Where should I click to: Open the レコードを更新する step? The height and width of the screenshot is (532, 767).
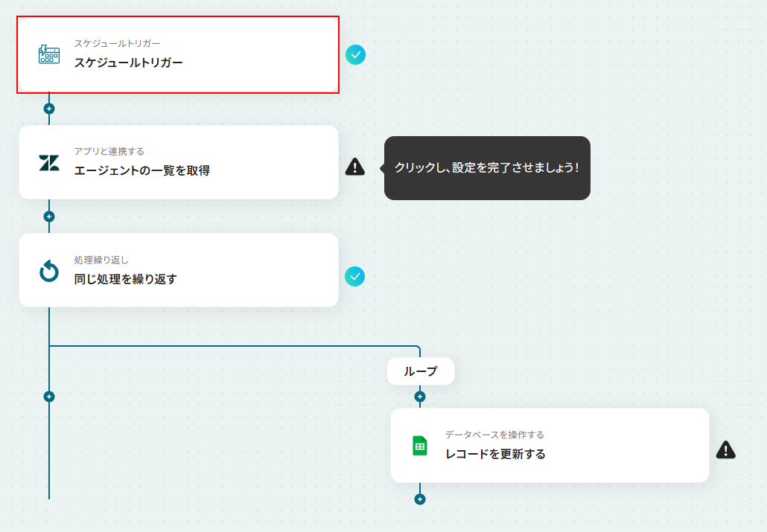550,446
